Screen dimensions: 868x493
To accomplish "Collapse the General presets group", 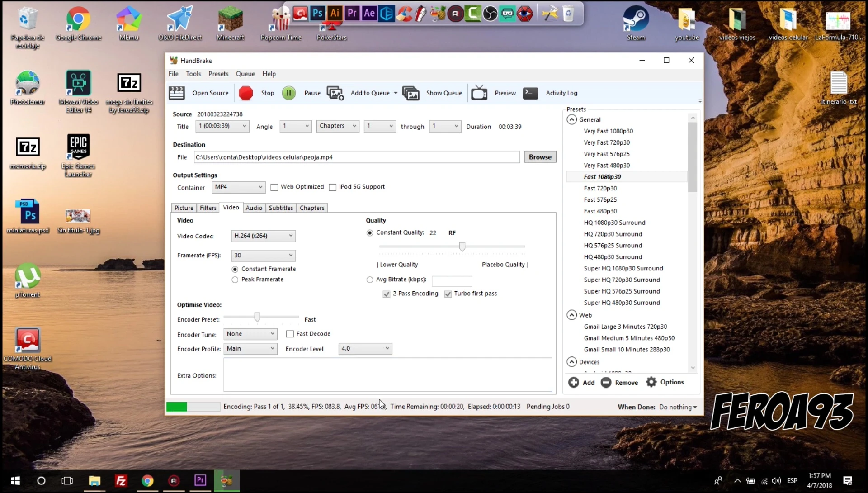I will [x=572, y=119].
